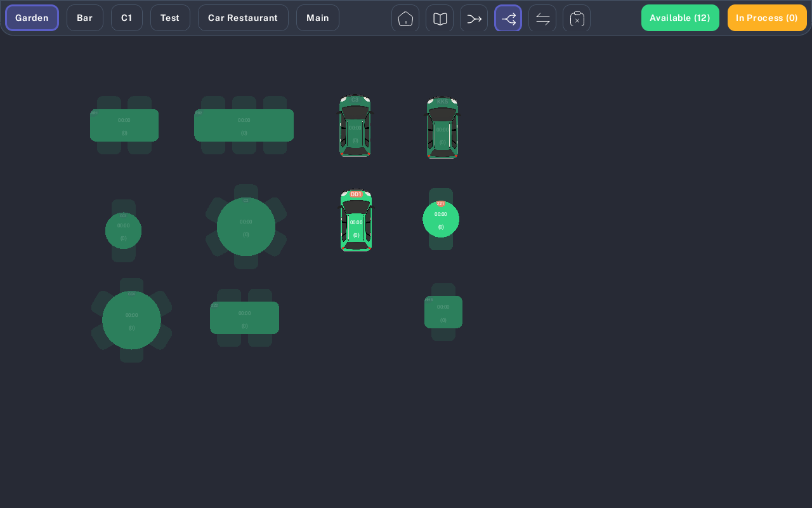Open the book/menu icon
Screen dimensions: 812x508
pos(440,18)
